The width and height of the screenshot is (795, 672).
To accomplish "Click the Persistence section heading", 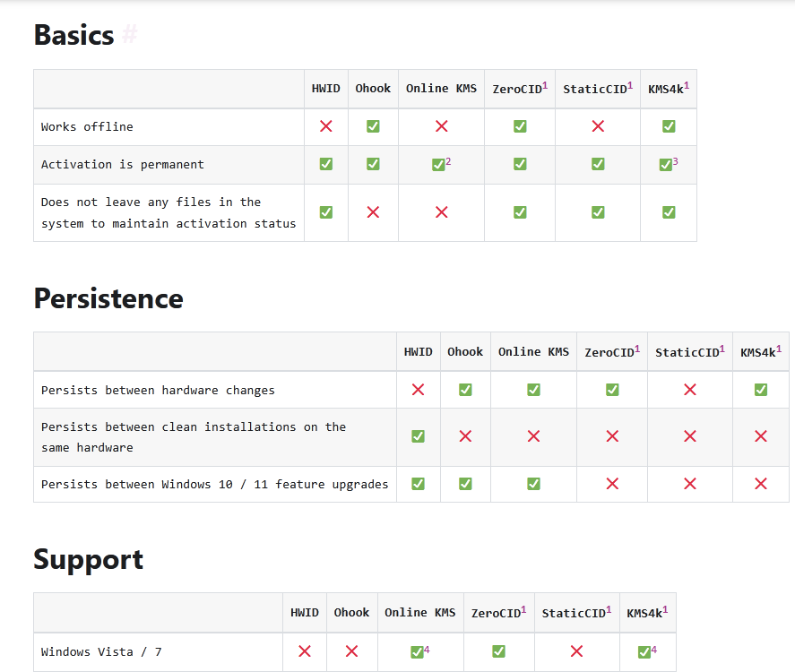I will click(108, 298).
